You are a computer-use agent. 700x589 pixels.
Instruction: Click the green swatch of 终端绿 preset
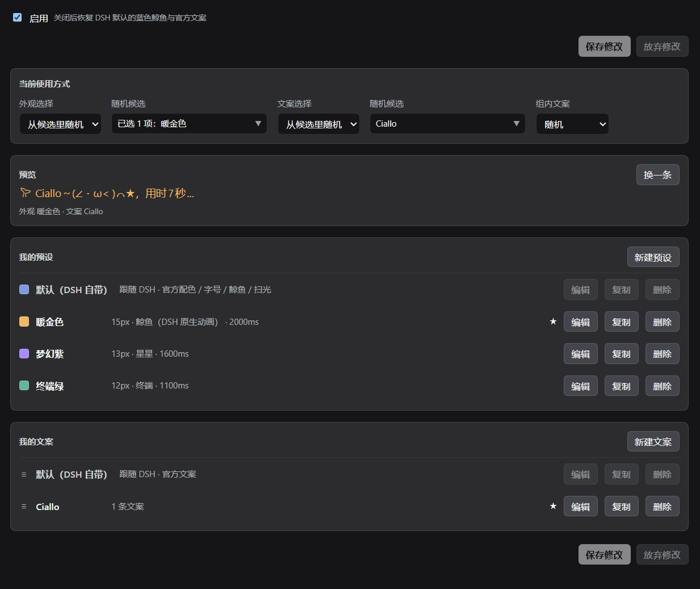point(24,386)
